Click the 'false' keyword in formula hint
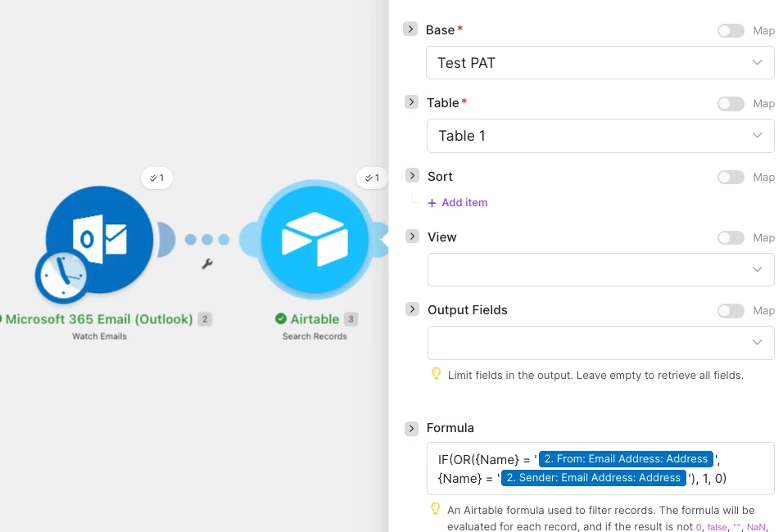The width and height of the screenshot is (783, 532). point(717,527)
